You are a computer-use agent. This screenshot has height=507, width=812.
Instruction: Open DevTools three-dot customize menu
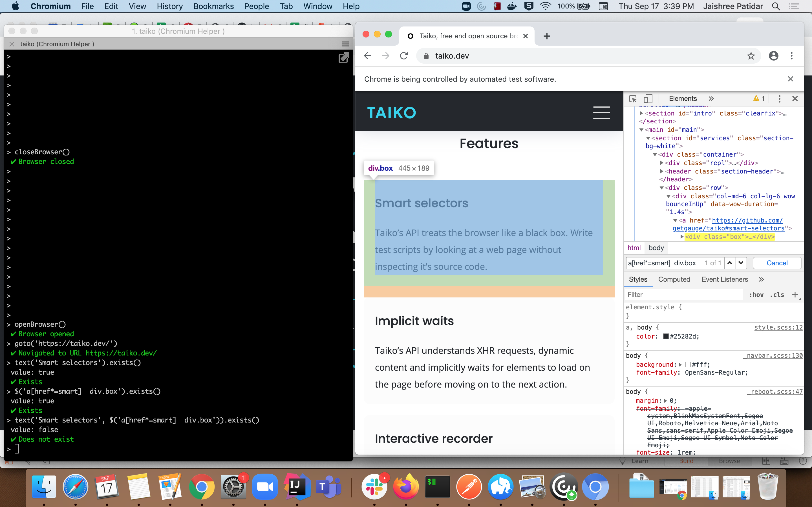pos(779,99)
